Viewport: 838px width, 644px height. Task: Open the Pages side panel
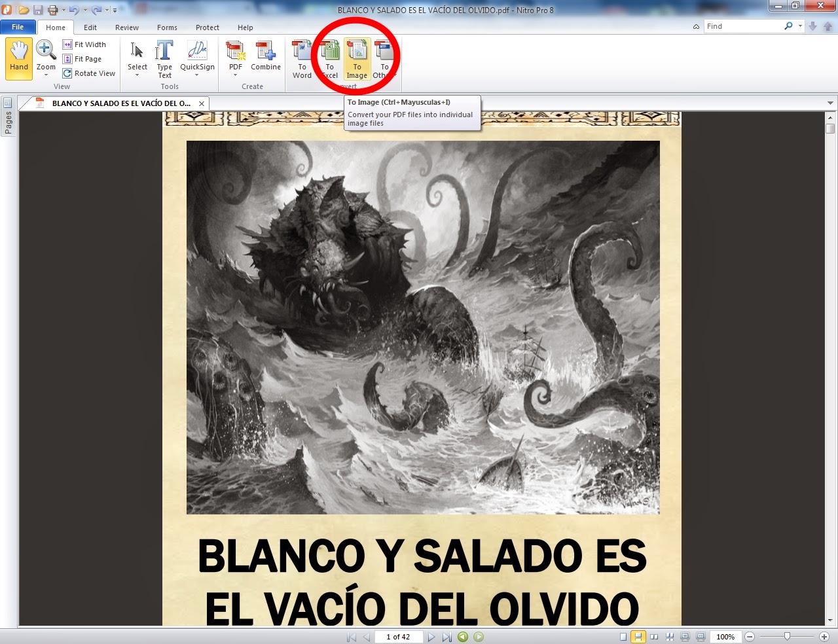(8, 116)
